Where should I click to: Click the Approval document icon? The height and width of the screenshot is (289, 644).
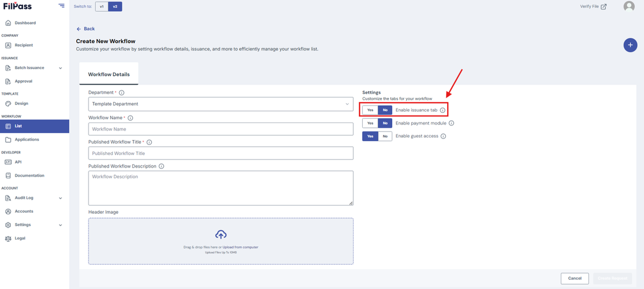click(x=8, y=82)
